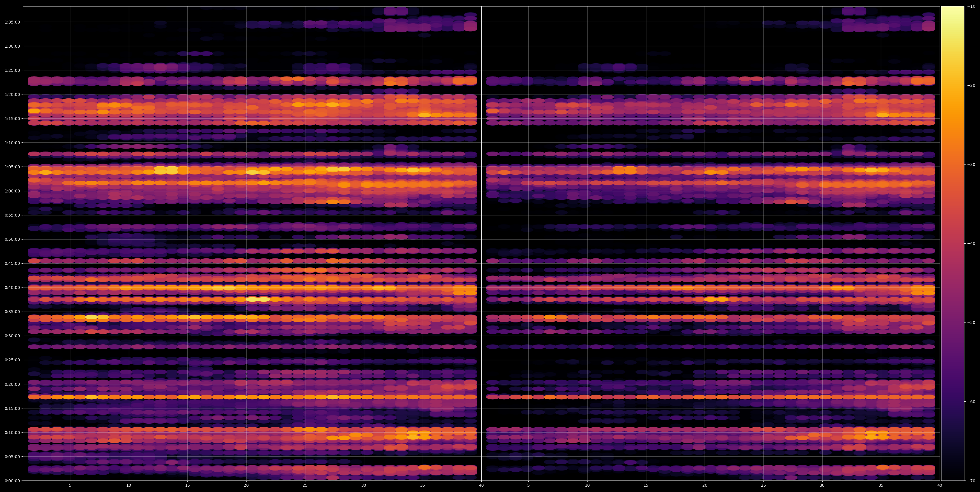Click the inferno colorbar gradient strip
This screenshot has width=980, height=492.
(x=953, y=244)
